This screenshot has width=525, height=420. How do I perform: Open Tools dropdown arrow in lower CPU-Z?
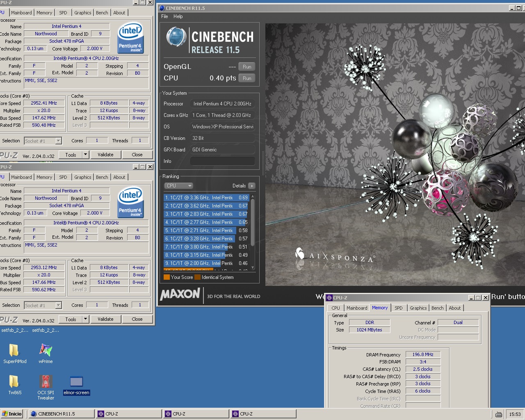click(85, 319)
